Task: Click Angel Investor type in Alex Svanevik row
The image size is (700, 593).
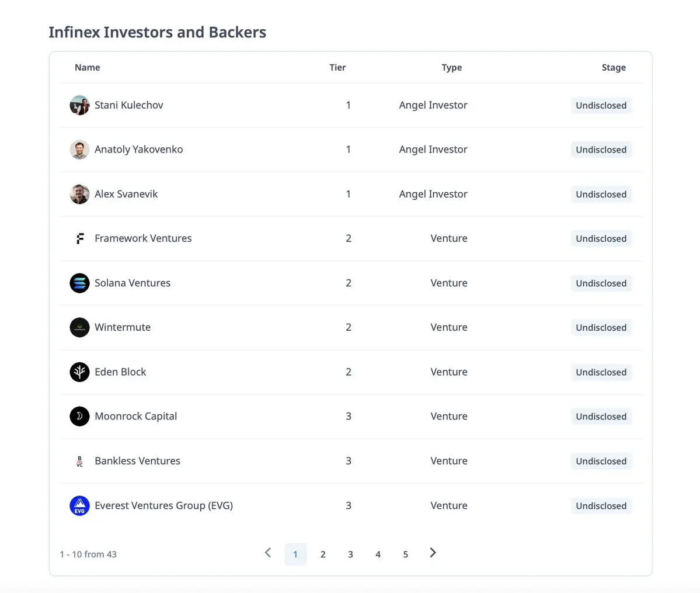Action: (x=433, y=194)
